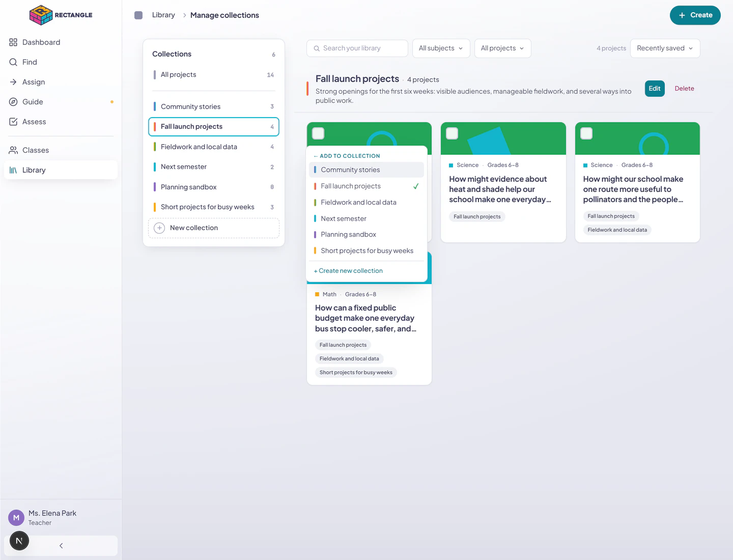Screen dimensions: 733x560
Task: Uncheck Fall launch projects in the popup
Action: click(x=366, y=186)
